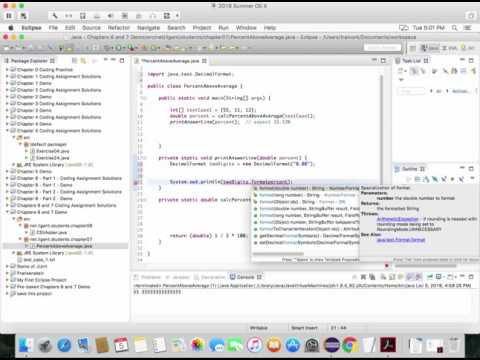Click ArithmeticException link in Javadoc popup
Viewport: 480px width, 360px height.
[397, 219]
